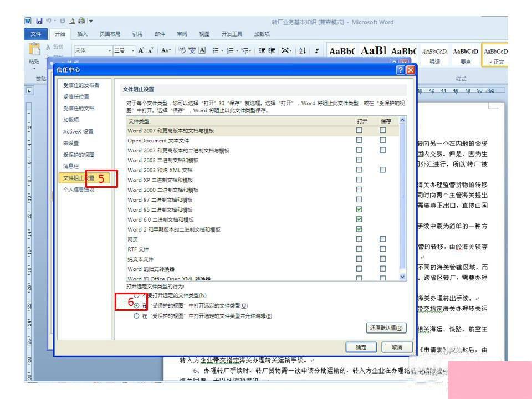This screenshot has height=399, width=532.
Task: Switch to the 引用 (References) tab
Action: tap(137, 34)
